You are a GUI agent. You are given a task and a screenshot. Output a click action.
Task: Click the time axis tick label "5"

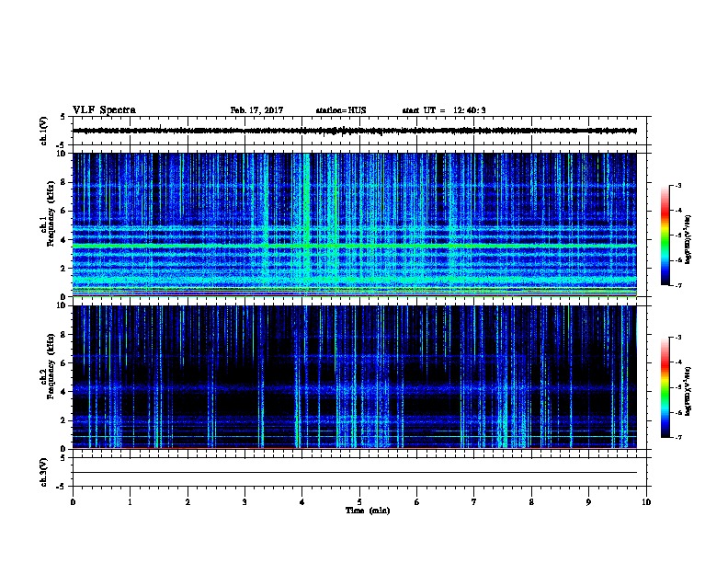(x=359, y=501)
